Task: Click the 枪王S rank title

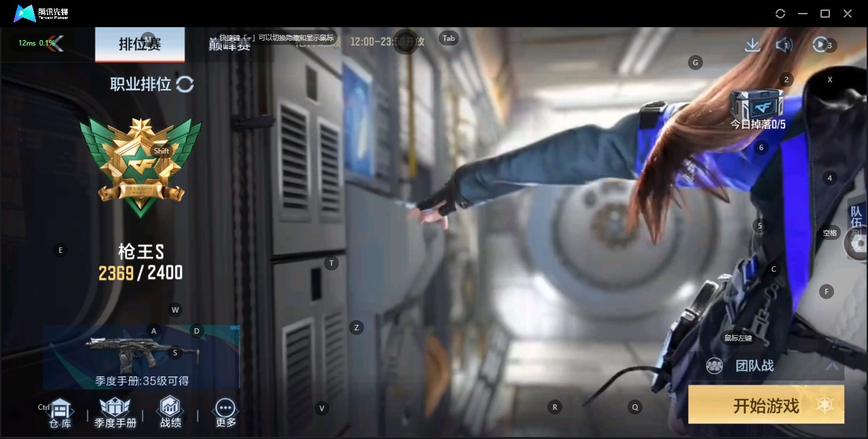Action: click(141, 252)
